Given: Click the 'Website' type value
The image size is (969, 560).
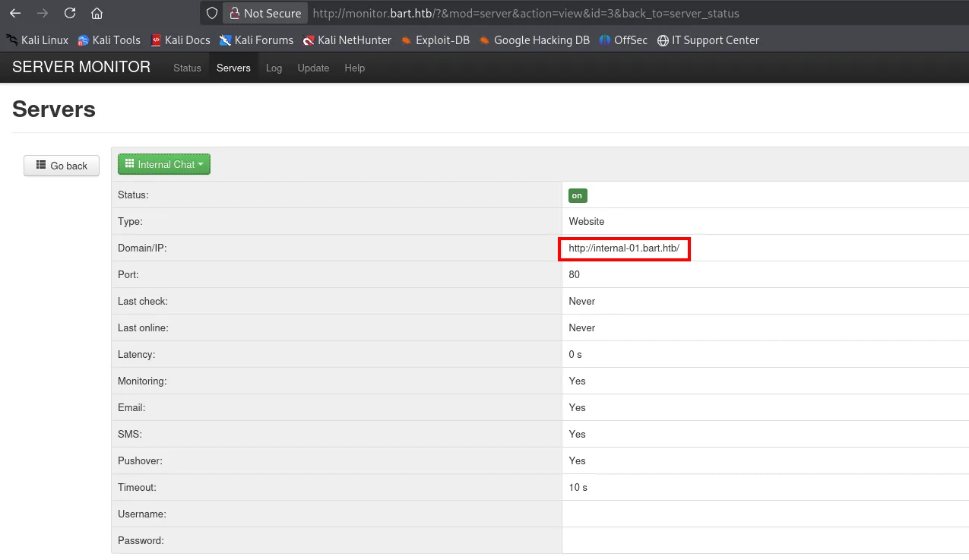Looking at the screenshot, I should (x=587, y=221).
